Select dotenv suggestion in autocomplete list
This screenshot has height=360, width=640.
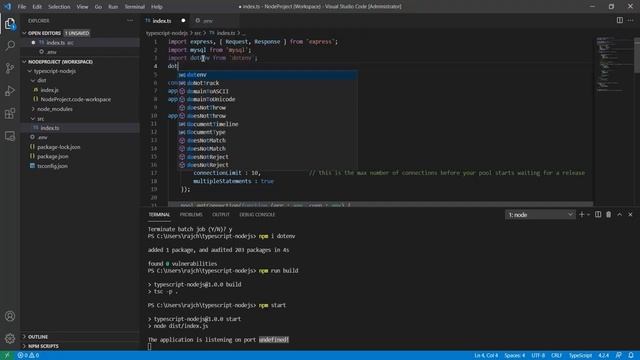[267, 75]
